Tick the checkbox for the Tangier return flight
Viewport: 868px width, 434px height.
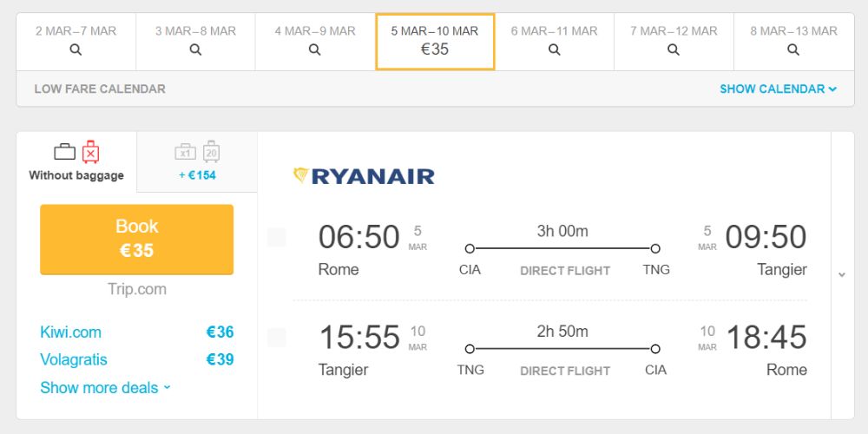coord(277,337)
